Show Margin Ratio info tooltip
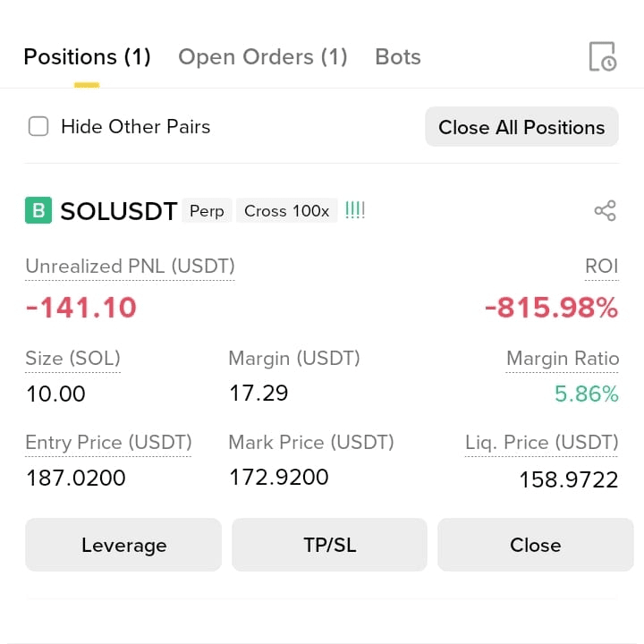Viewport: 644px width, 644px height. (x=563, y=359)
